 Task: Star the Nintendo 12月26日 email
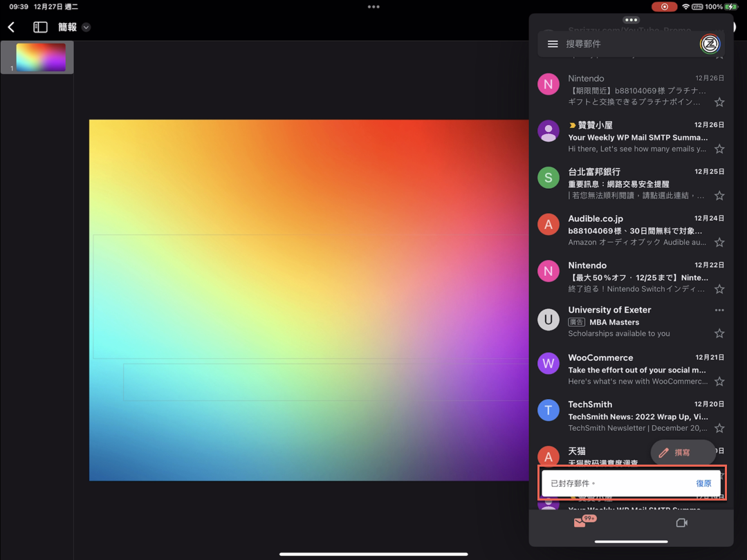[719, 102]
